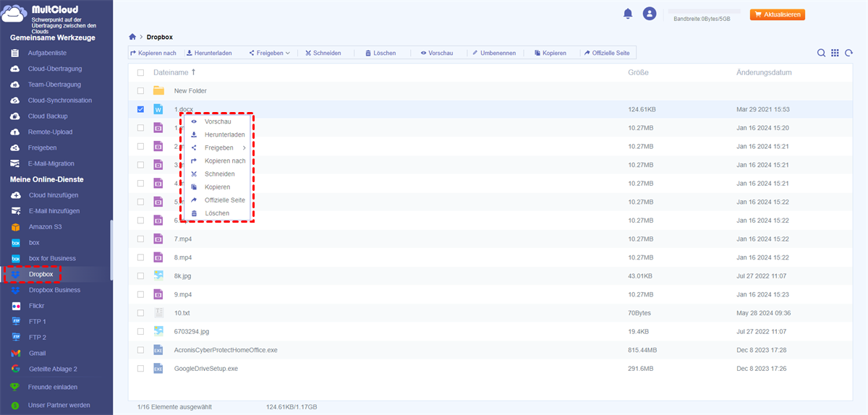868x415 pixels.
Task: Expand the Freigeben dropdown in the toolbar
Action: point(269,53)
